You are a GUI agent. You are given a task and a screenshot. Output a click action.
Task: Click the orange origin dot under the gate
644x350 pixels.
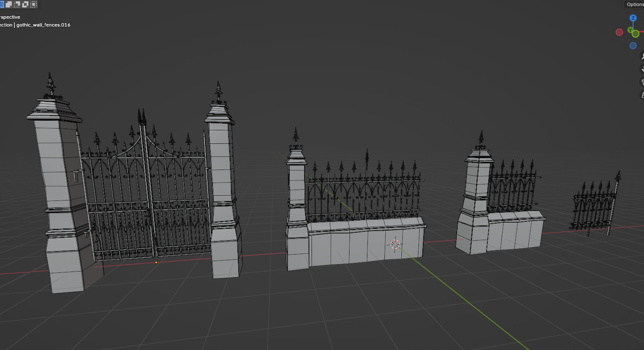[156, 262]
